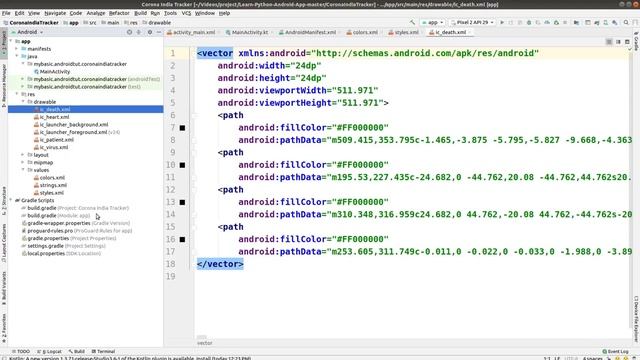Close the ic_death.xml tab
This screenshot has width=640, height=360.
point(470,32)
